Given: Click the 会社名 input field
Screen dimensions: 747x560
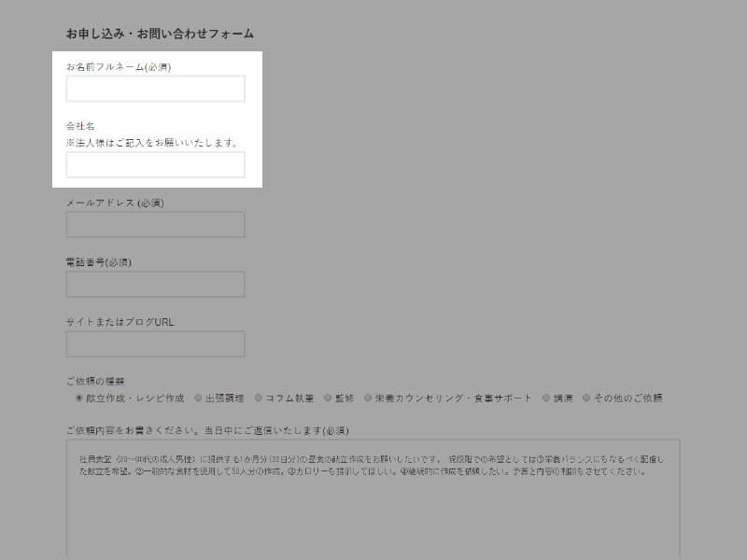Looking at the screenshot, I should [155, 165].
